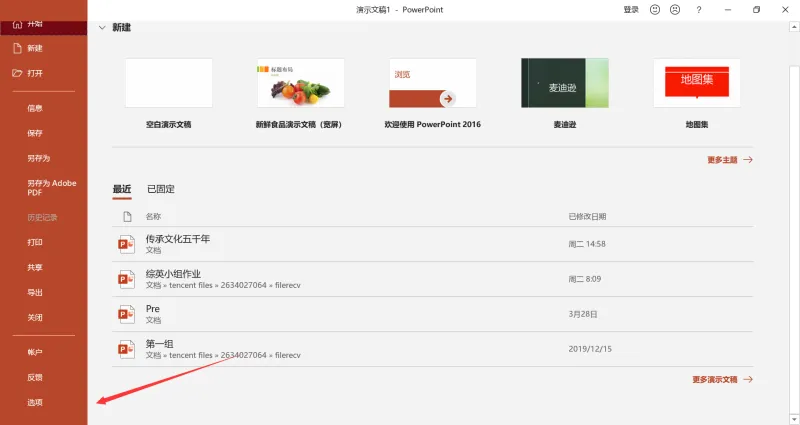Click the 3月28日 modified date

coord(583,314)
